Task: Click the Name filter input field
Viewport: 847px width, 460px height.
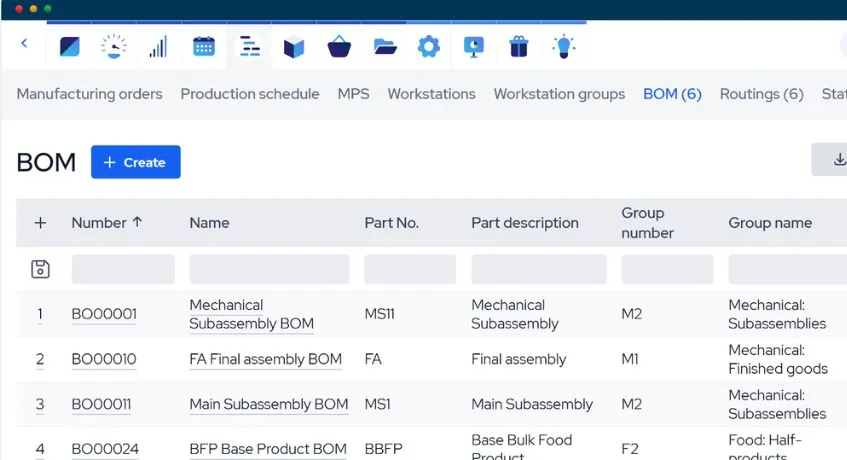Action: [x=269, y=269]
